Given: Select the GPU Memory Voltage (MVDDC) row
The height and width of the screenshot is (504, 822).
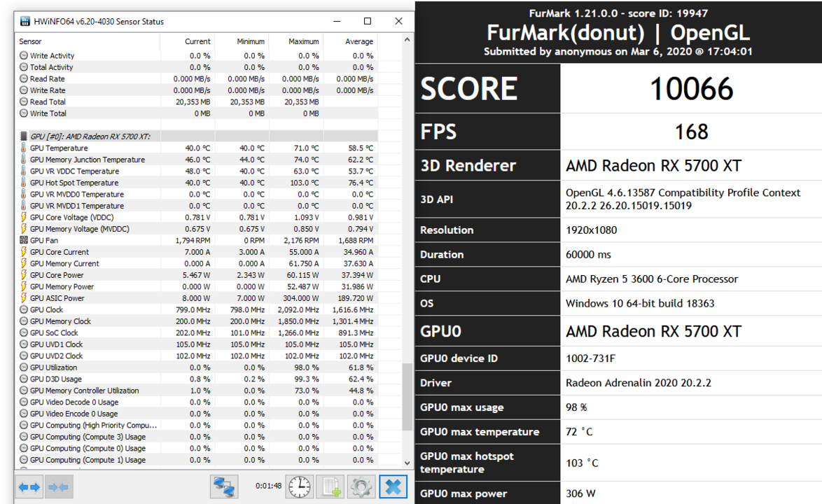Looking at the screenshot, I should tap(197, 229).
